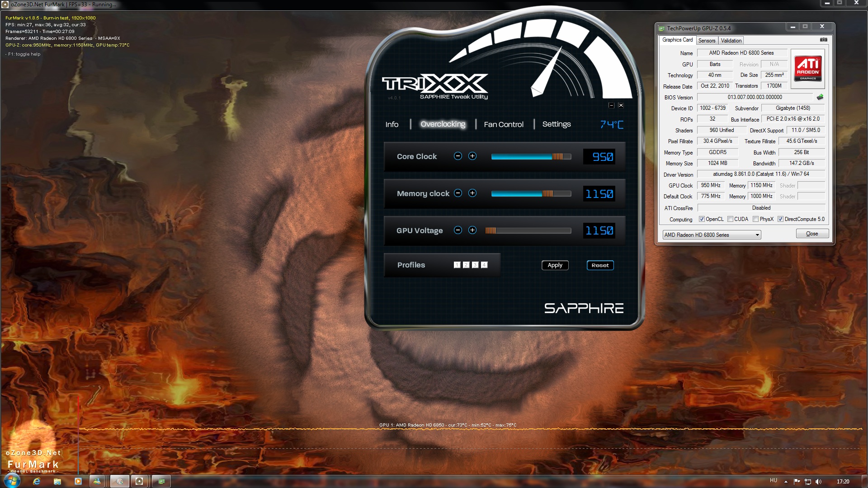Open the GPU selection dropdown in GPU-Z
The width and height of the screenshot is (868, 488).
tap(712, 235)
